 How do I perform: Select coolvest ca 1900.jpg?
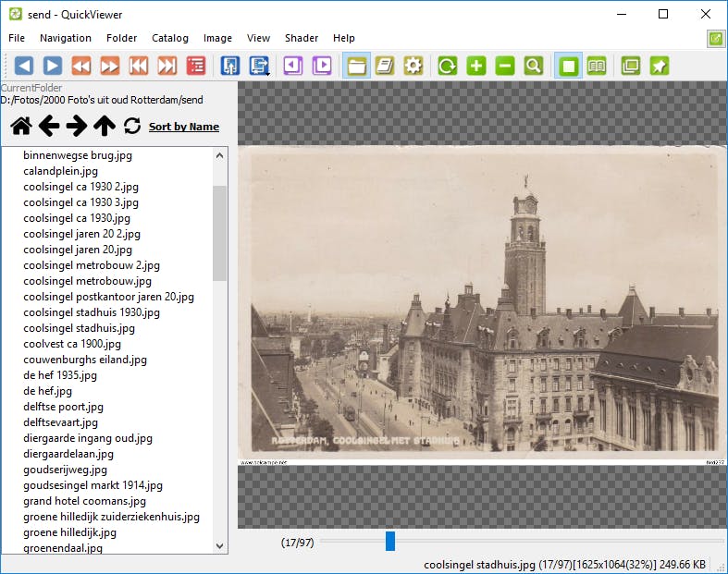[x=72, y=344]
